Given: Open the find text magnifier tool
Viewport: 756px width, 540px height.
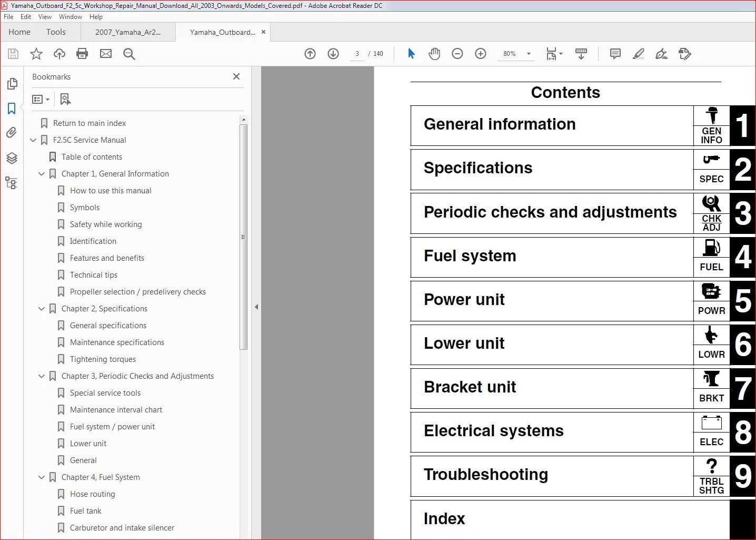Looking at the screenshot, I should [129, 54].
